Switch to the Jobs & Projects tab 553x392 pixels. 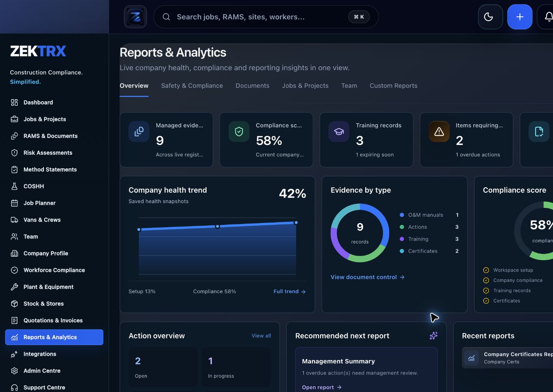coord(305,86)
